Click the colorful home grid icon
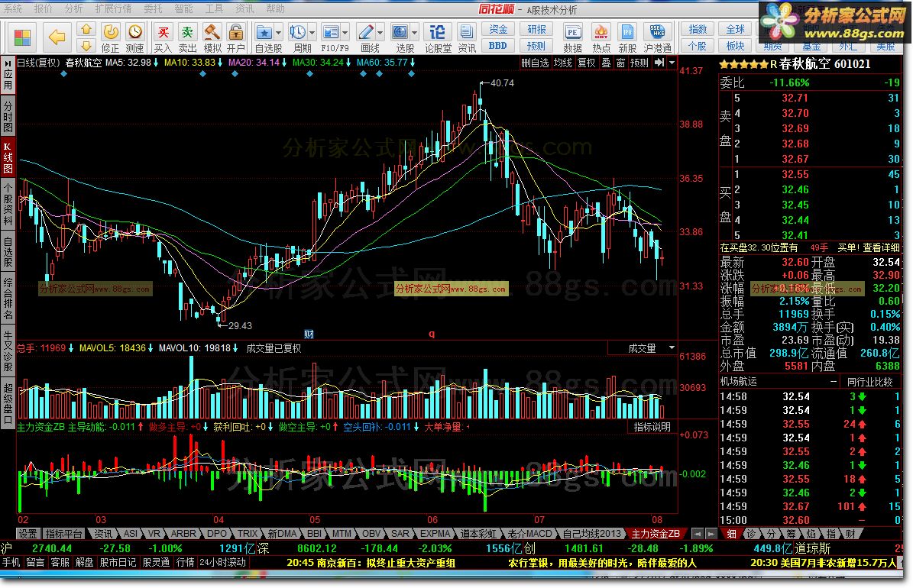 coord(22,38)
